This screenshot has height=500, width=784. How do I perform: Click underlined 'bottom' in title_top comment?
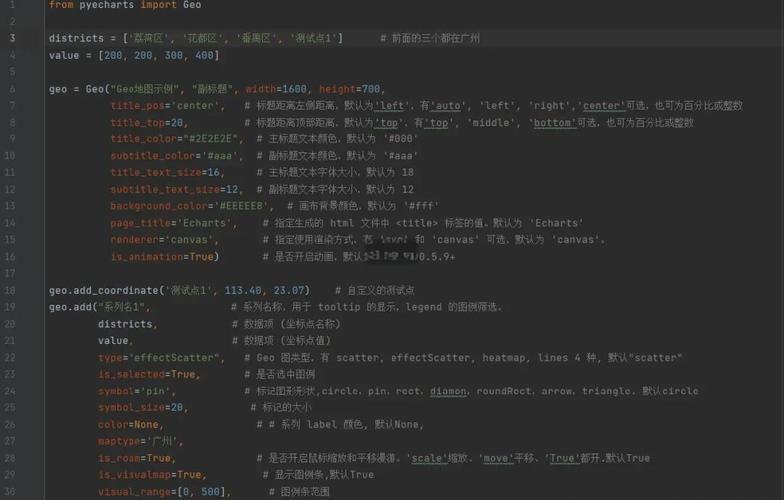[554, 123]
